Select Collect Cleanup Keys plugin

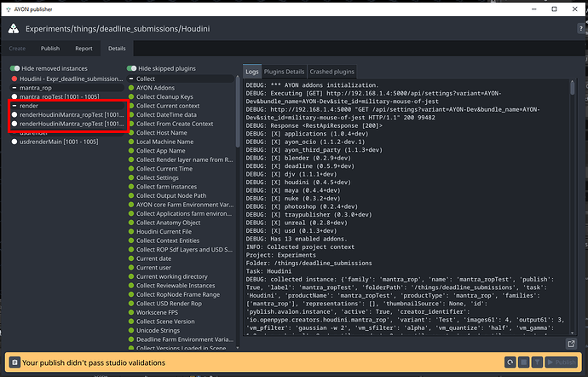[181, 97]
